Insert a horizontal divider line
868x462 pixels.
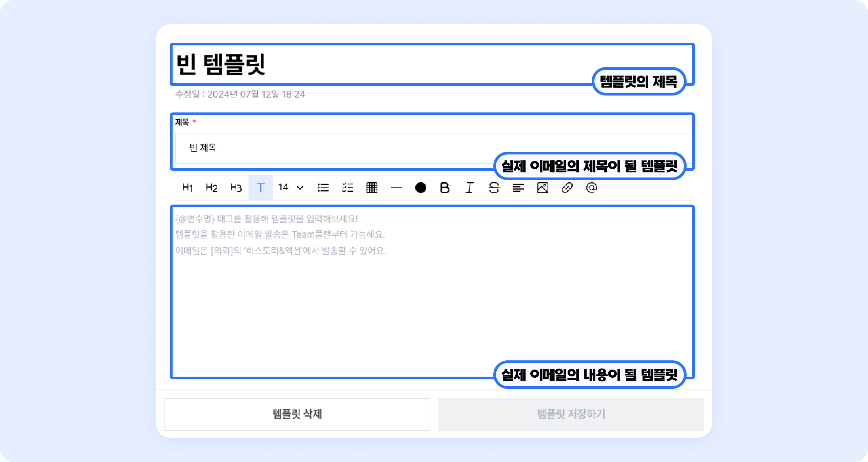pyautogui.click(x=396, y=188)
